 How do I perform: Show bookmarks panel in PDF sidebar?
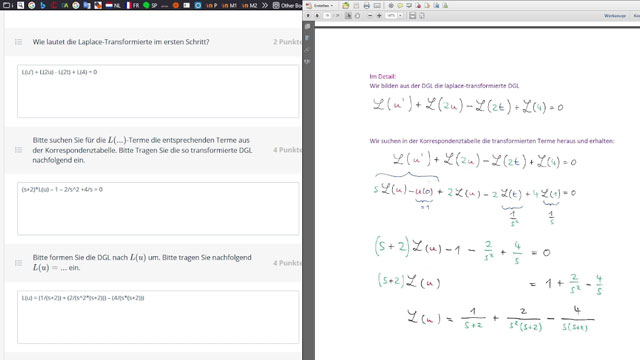point(307,38)
